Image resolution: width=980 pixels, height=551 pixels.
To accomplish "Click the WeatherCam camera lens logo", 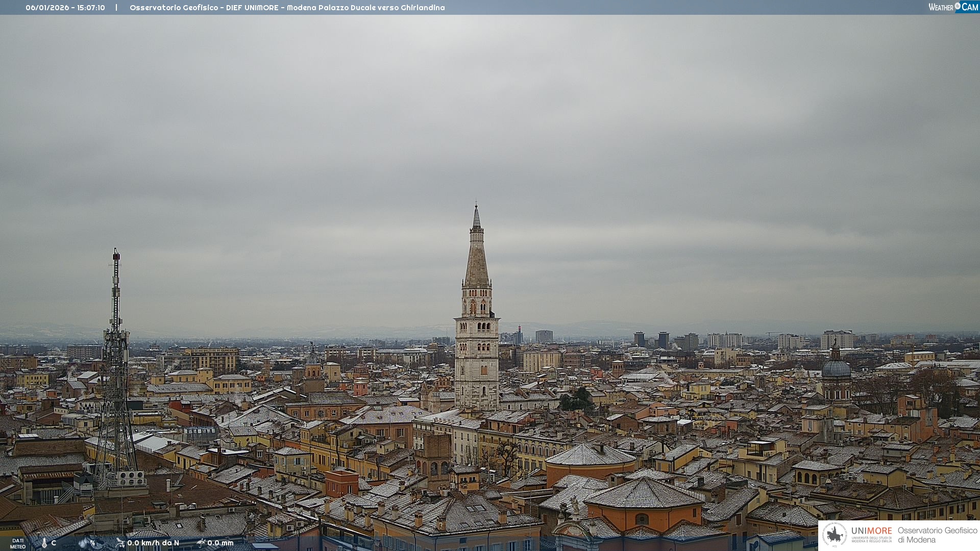I will pos(958,6).
